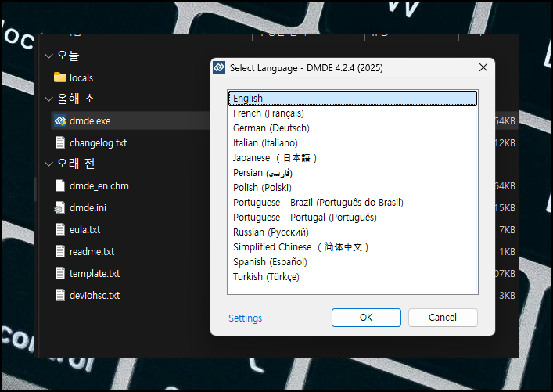Collapse the 오늘 group in file explorer
This screenshot has height=392, width=553.
pyautogui.click(x=48, y=56)
